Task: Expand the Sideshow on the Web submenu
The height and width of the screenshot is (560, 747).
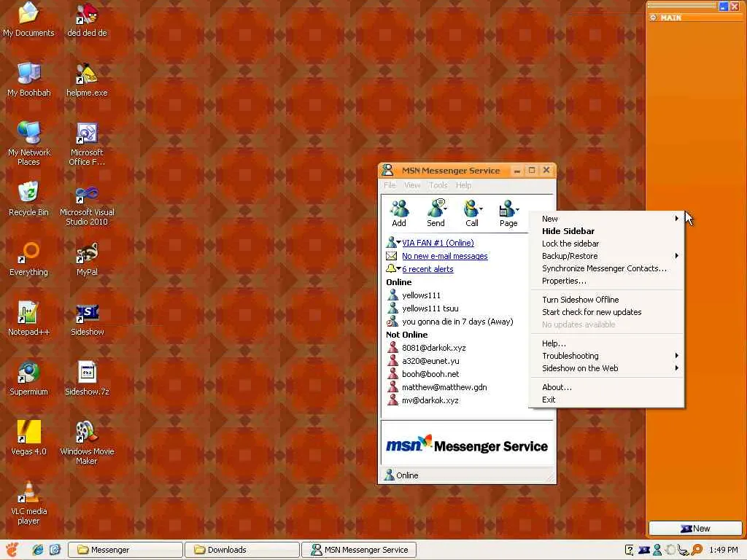Action: (606, 368)
